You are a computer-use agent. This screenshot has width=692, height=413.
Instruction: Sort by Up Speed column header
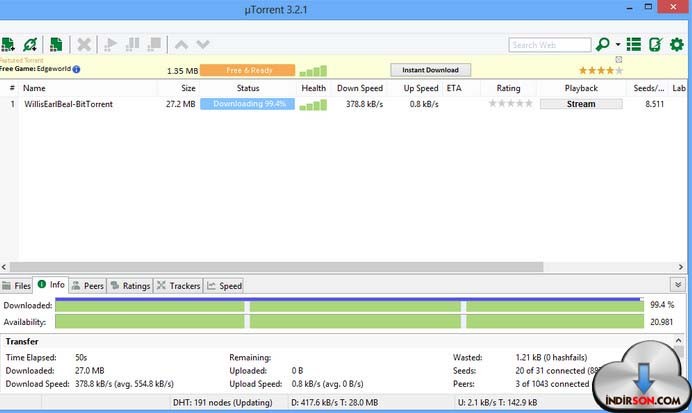click(x=421, y=88)
